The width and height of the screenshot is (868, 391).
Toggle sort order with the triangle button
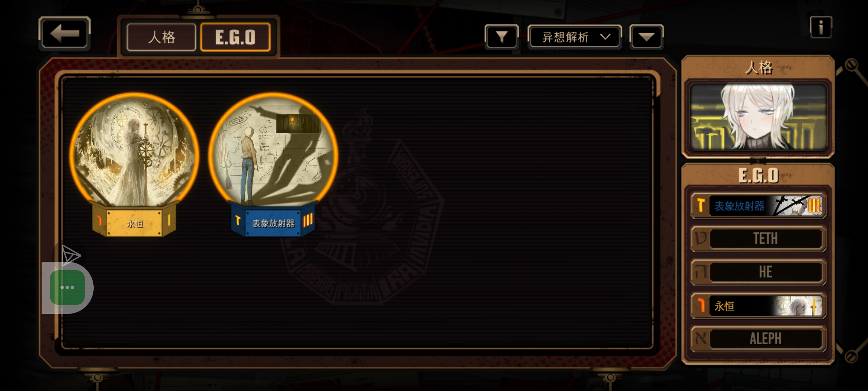(646, 37)
